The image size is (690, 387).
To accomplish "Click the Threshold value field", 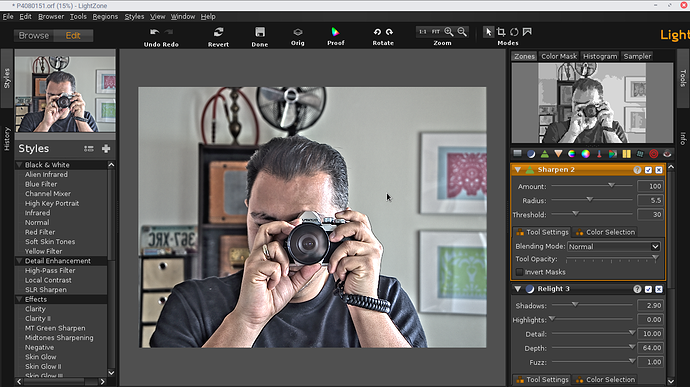I will pyautogui.click(x=650, y=214).
